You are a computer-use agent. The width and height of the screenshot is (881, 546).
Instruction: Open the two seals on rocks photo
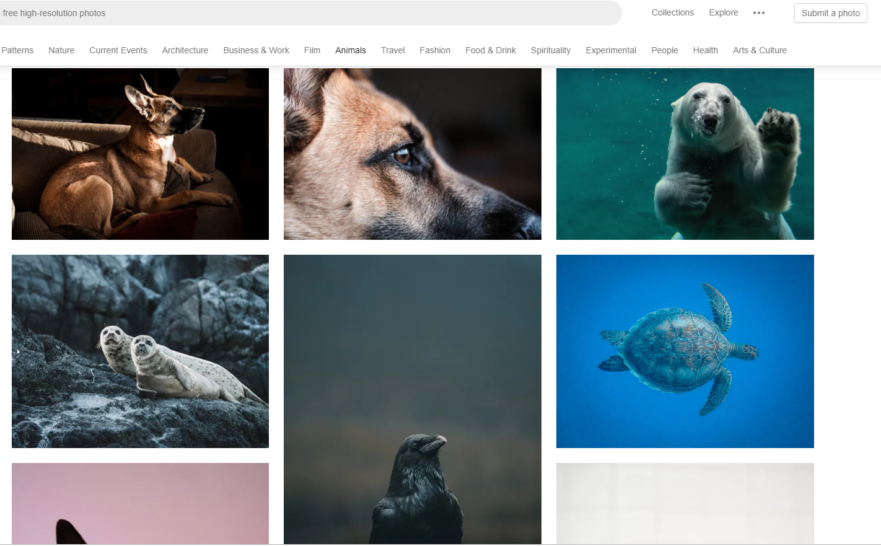click(x=140, y=351)
